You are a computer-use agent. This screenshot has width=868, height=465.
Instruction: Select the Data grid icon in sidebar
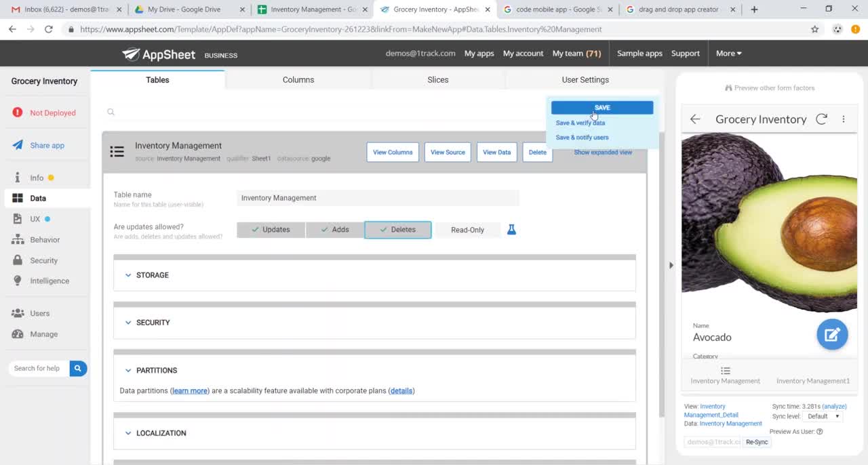coord(18,198)
